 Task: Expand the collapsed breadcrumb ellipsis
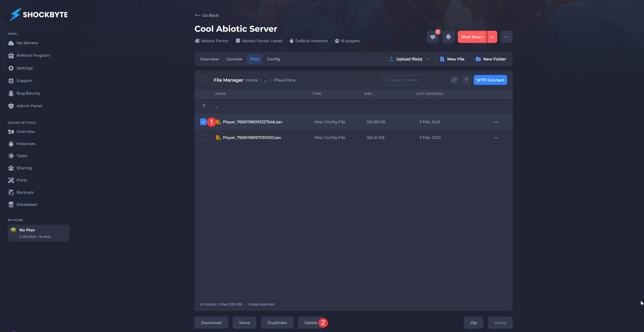tap(266, 80)
